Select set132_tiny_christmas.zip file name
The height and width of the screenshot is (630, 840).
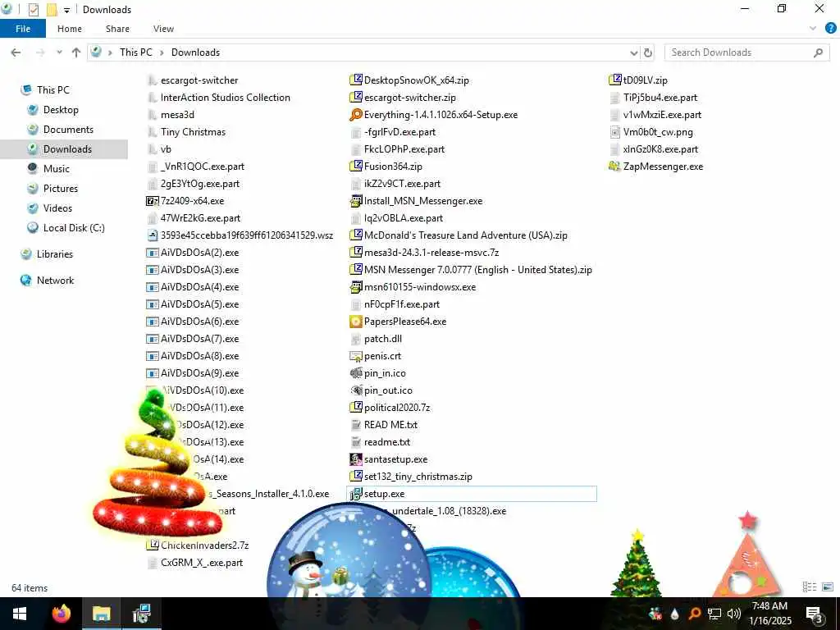click(418, 477)
